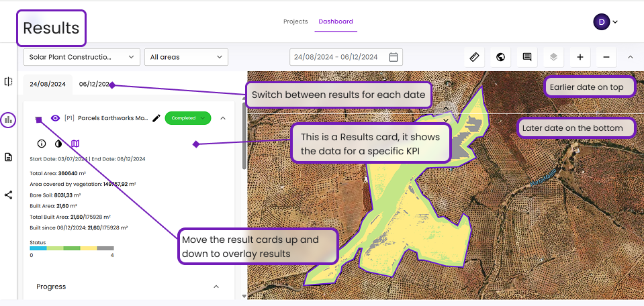Screen dimensions: 644x306
Task: Collapse the Progress section
Action: (x=216, y=287)
